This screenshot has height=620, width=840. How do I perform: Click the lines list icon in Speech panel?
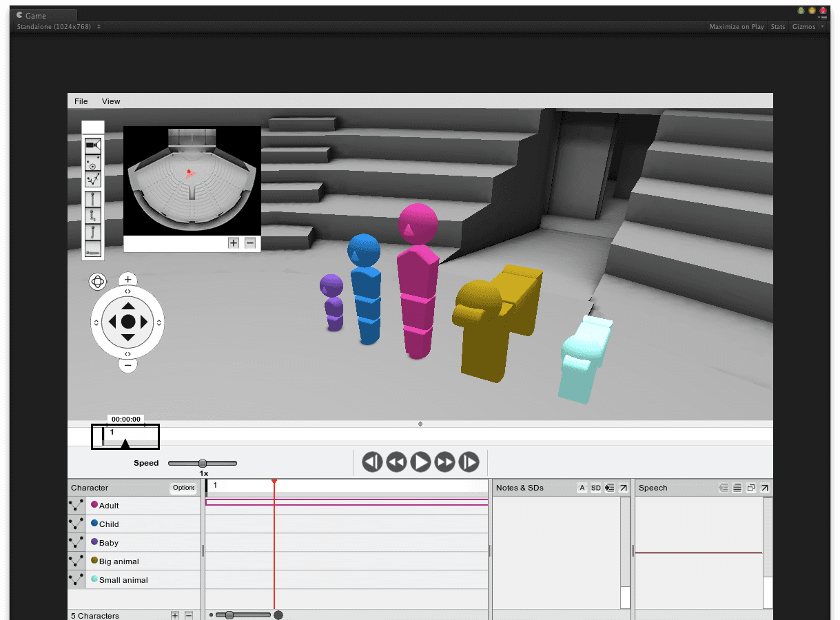click(737, 488)
